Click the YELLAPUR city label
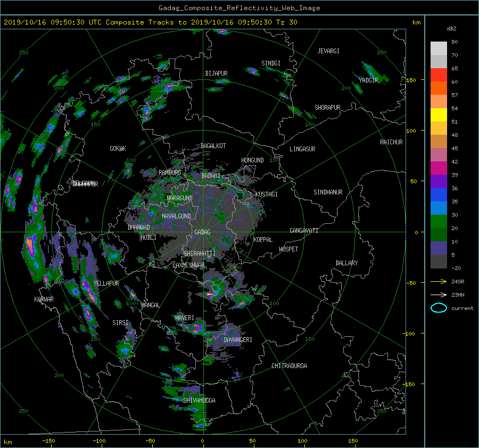The height and width of the screenshot is (448, 479). coord(106,283)
